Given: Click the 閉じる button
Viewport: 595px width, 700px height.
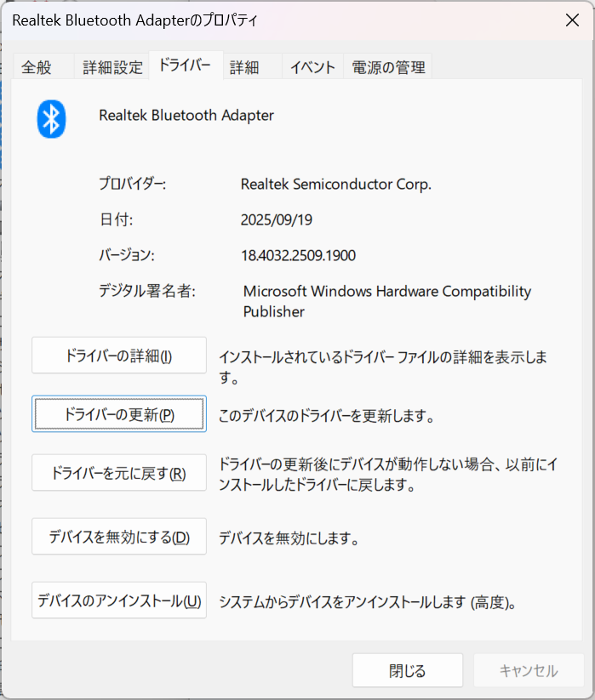Looking at the screenshot, I should [408, 670].
